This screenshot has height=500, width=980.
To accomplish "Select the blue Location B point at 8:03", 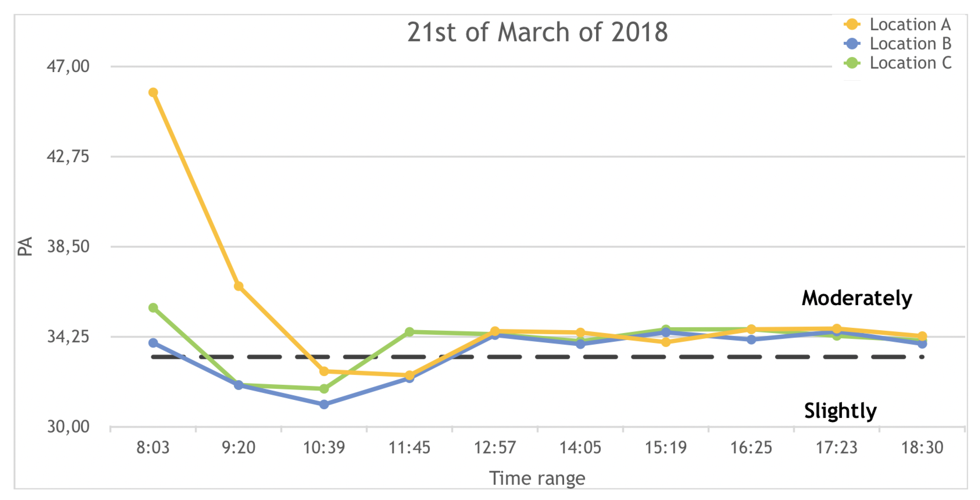I will point(153,343).
